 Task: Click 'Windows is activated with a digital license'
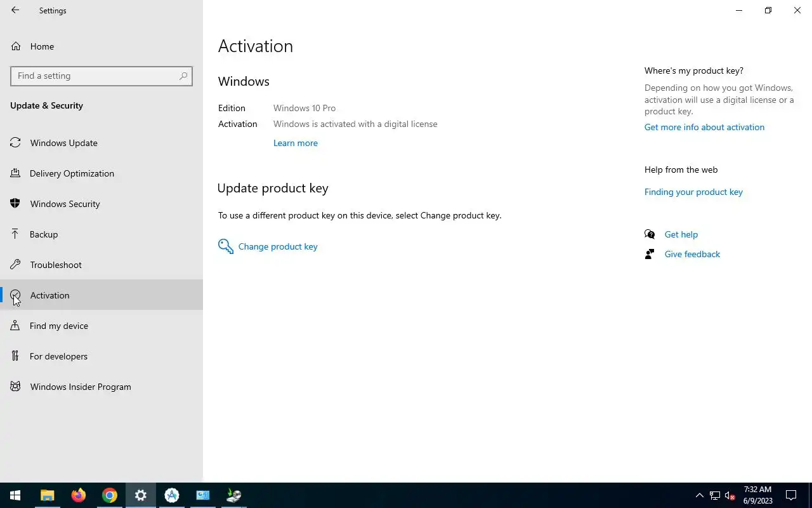coord(355,124)
